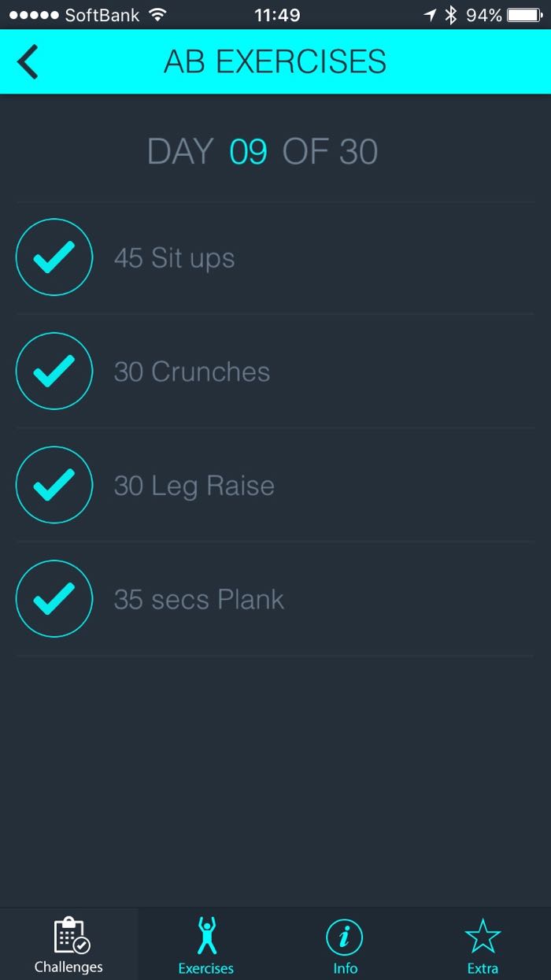Tap the battery indicator icon
This screenshot has height=980, width=551.
pyautogui.click(x=524, y=15)
